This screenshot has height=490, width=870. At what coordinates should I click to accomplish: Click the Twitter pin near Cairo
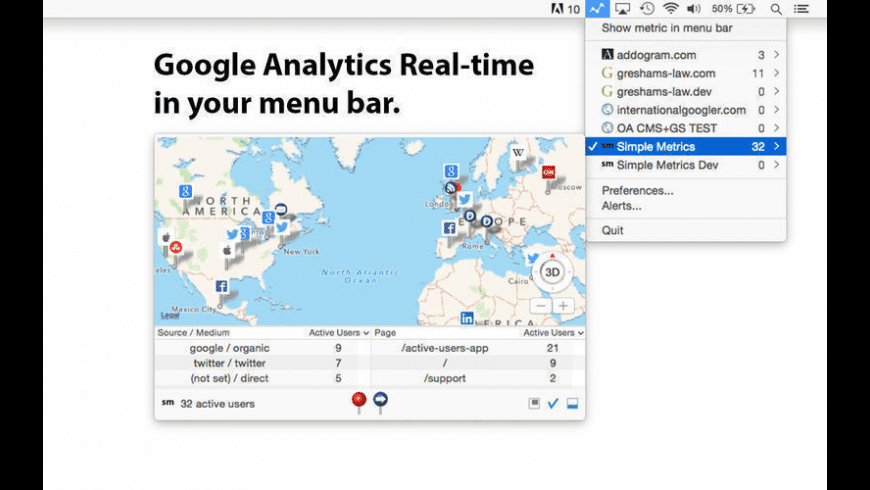pos(533,258)
